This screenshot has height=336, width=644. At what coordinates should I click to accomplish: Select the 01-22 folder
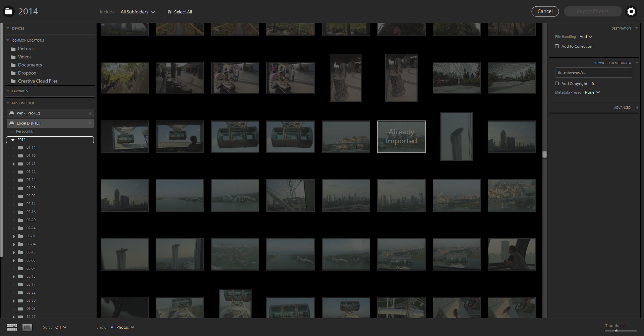coord(31,172)
